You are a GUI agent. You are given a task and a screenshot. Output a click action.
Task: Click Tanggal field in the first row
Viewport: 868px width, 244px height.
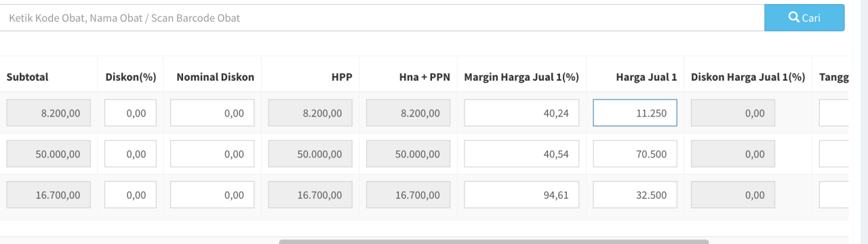(x=834, y=113)
